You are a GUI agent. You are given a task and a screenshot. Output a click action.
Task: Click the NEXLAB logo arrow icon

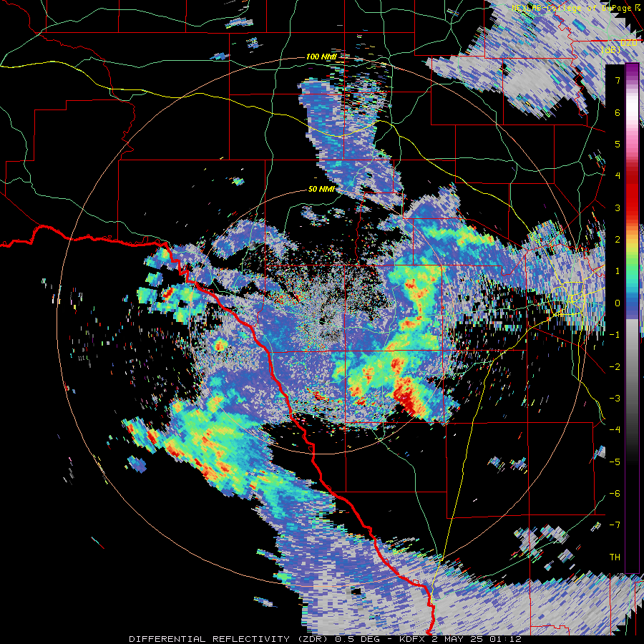point(638,7)
